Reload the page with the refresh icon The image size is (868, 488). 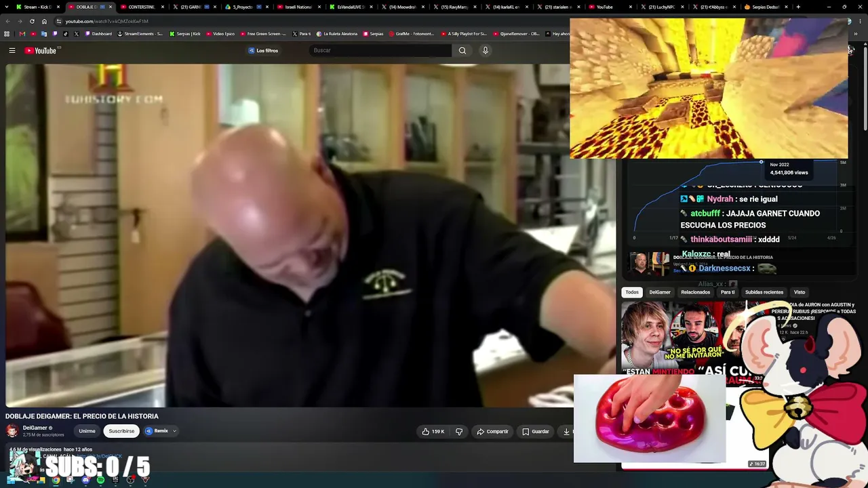point(32,21)
